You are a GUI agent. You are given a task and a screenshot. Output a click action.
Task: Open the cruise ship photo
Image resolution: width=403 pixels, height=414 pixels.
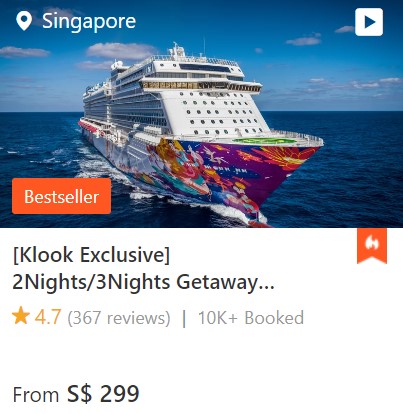(201, 114)
